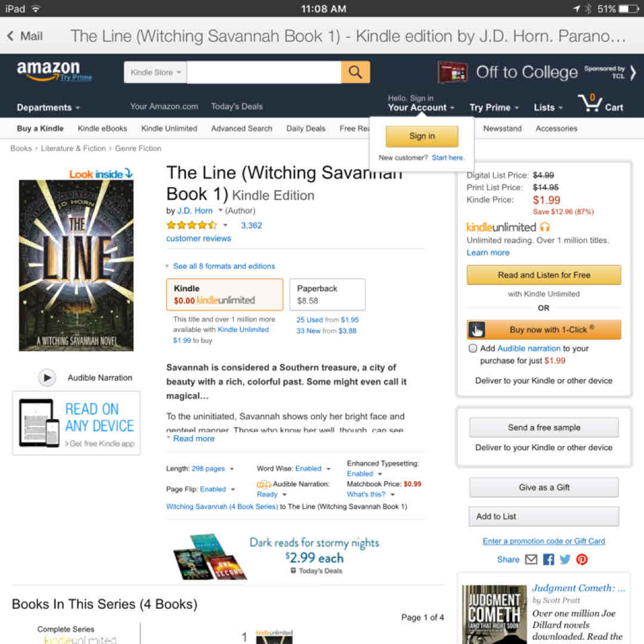Click Buy now with 1-Click
The image size is (644, 644).
(544, 329)
